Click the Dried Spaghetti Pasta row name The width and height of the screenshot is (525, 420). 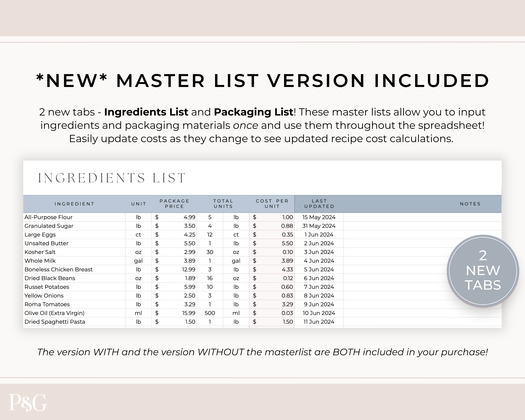[x=55, y=322]
